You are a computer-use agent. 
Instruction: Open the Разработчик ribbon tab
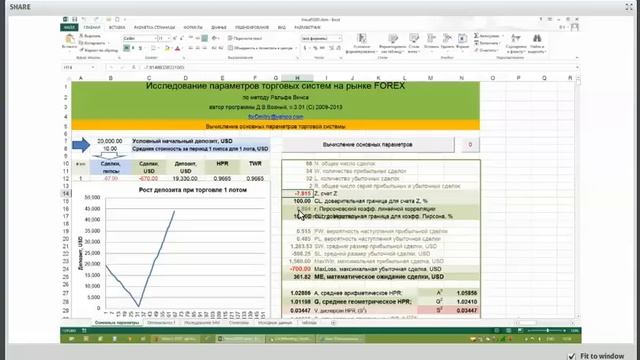(307, 27)
